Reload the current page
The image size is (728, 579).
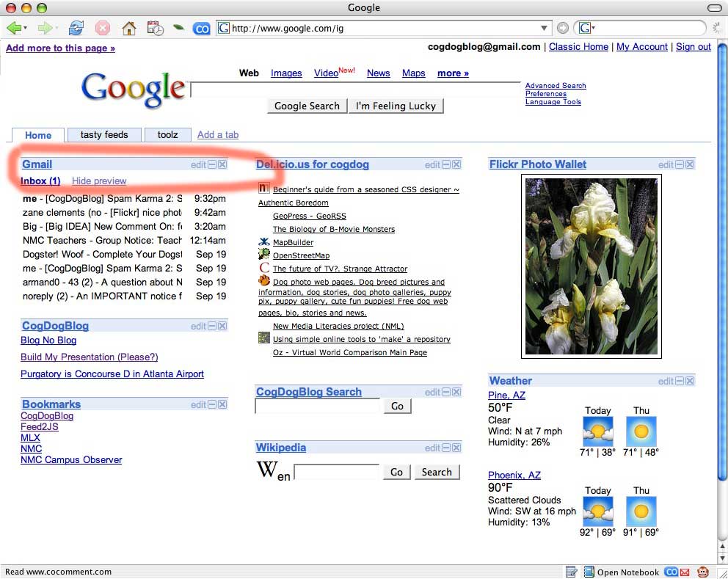click(x=76, y=27)
